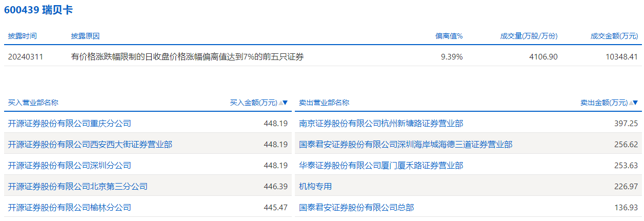This screenshot has height=221, width=644.
Task: Open 国泰君安 深圳海岸城海德三道 branch link
Action: (406, 145)
